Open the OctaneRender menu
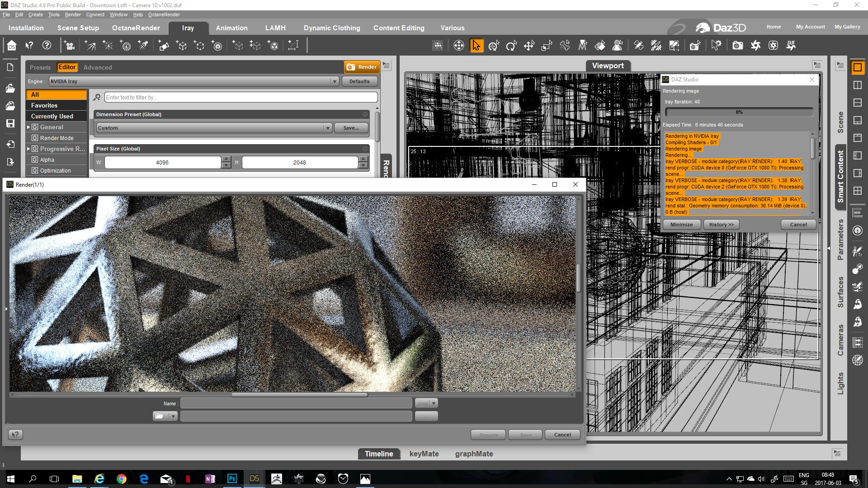Screen dimensions: 868x488 coord(164,14)
